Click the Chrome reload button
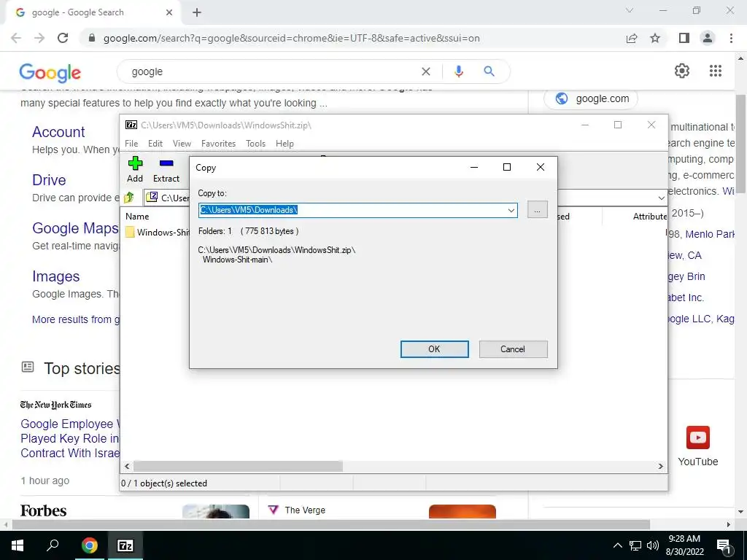 (x=63, y=38)
